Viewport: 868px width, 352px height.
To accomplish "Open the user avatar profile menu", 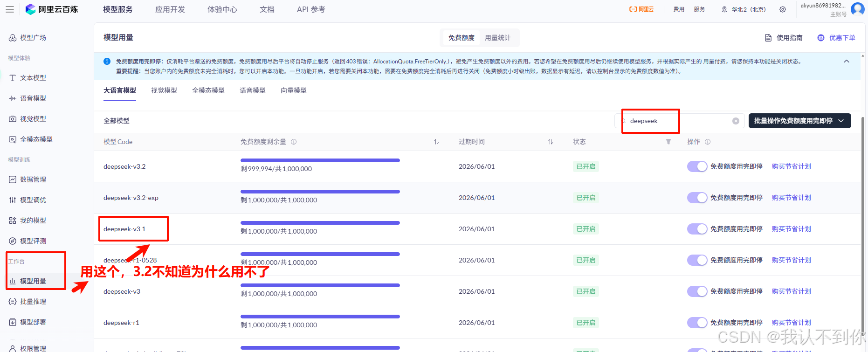I will click(857, 9).
